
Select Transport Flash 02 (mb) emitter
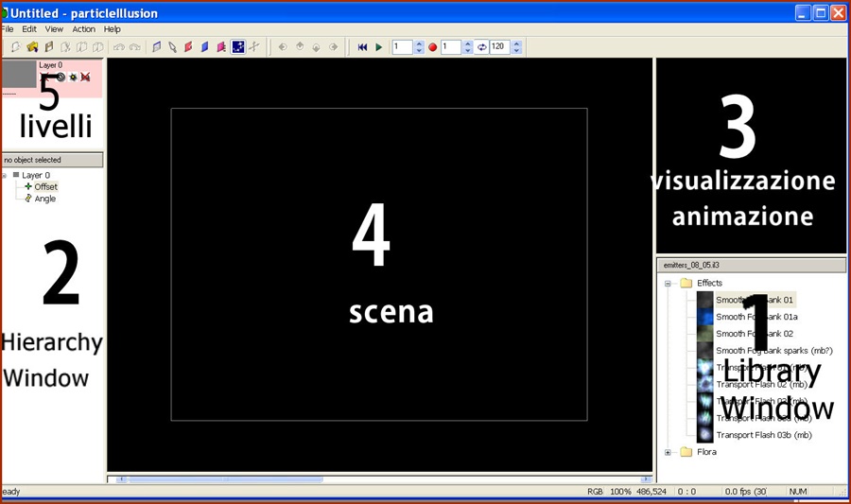[761, 384]
